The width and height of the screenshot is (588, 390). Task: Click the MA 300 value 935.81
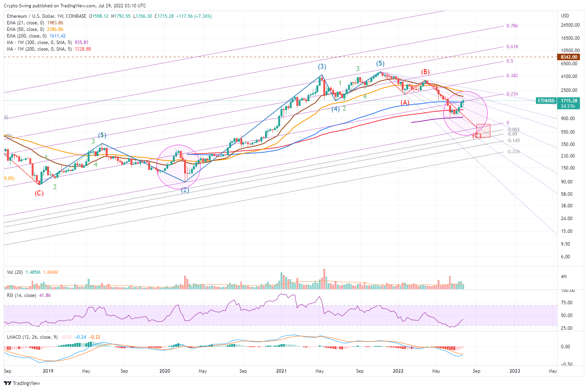point(81,42)
